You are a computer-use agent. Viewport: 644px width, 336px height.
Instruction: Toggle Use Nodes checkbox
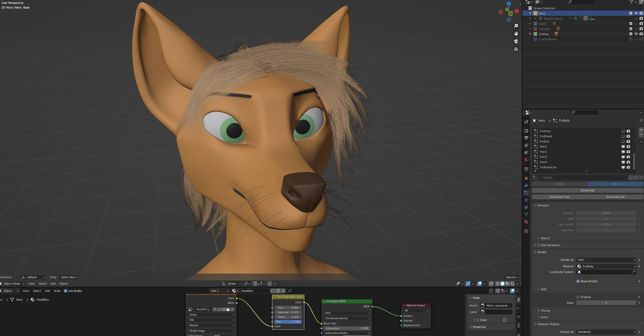point(66,291)
